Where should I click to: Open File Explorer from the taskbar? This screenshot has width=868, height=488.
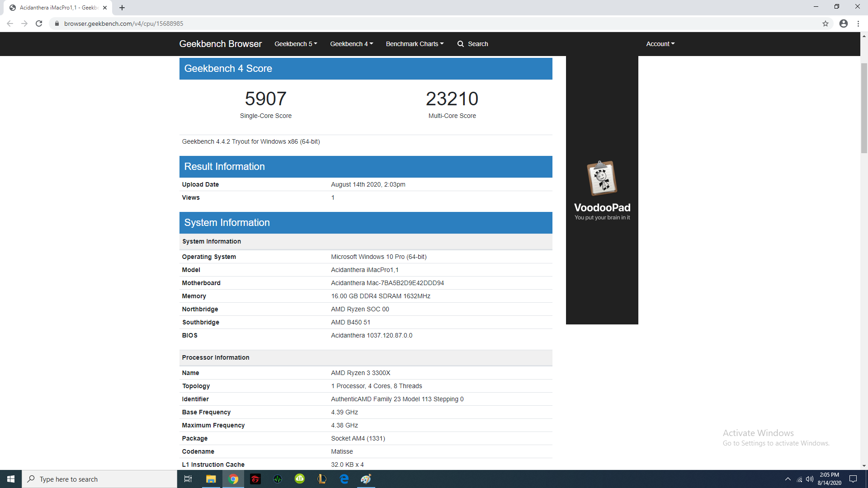pyautogui.click(x=211, y=479)
